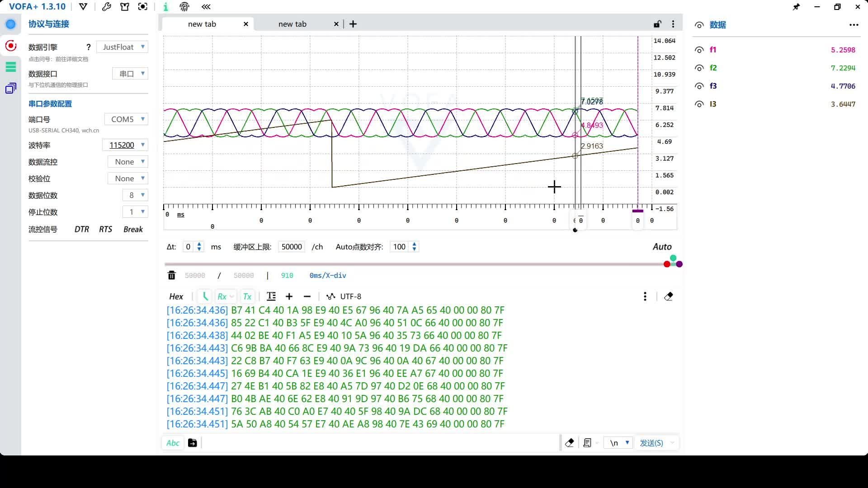This screenshot has height=488, width=868.
Task: Toggle the Tx display filter
Action: pyautogui.click(x=247, y=296)
